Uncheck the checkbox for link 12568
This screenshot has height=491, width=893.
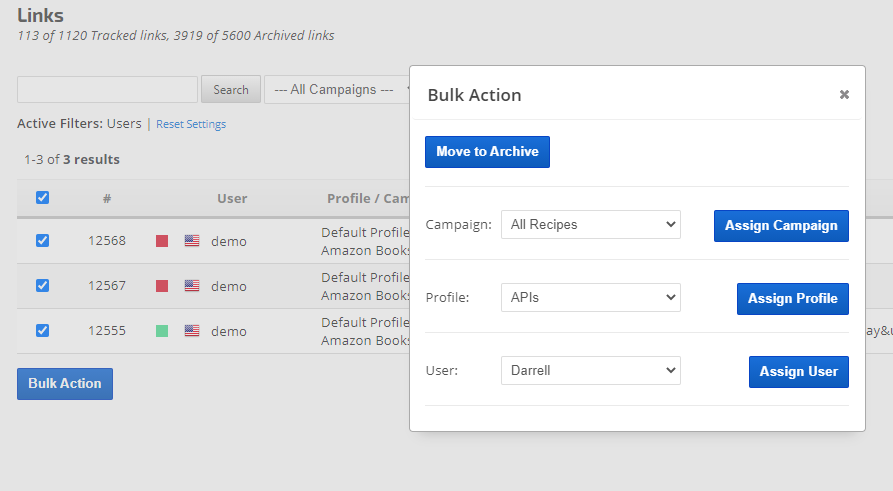[42, 240]
